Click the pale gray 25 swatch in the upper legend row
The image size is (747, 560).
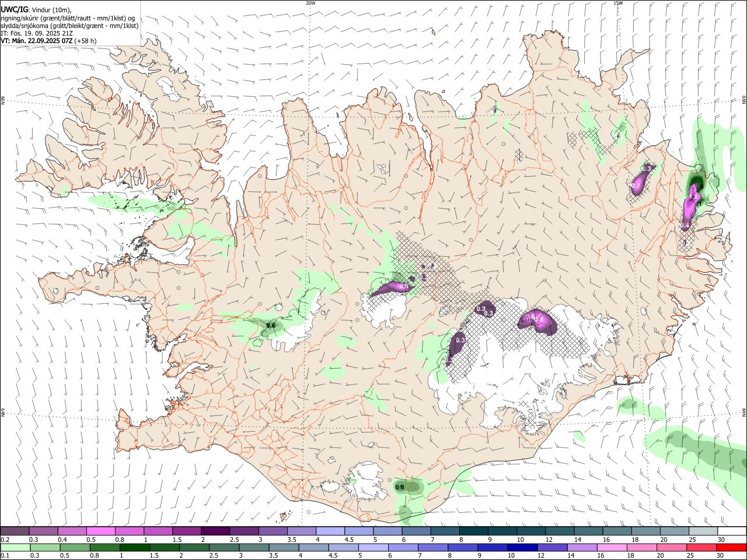pos(703,531)
